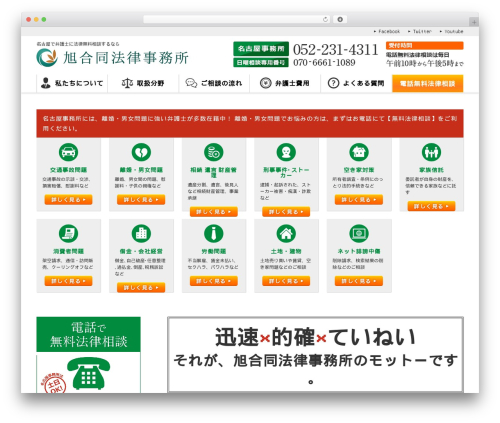Click the 労働問題 heading link
Viewport: 500px width, 423px height.
214,251
